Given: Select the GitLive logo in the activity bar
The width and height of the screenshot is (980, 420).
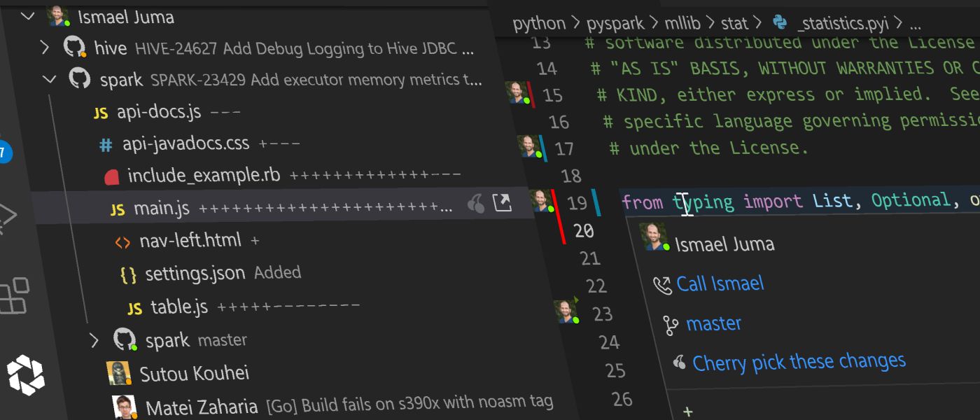Looking at the screenshot, I should click(x=26, y=374).
